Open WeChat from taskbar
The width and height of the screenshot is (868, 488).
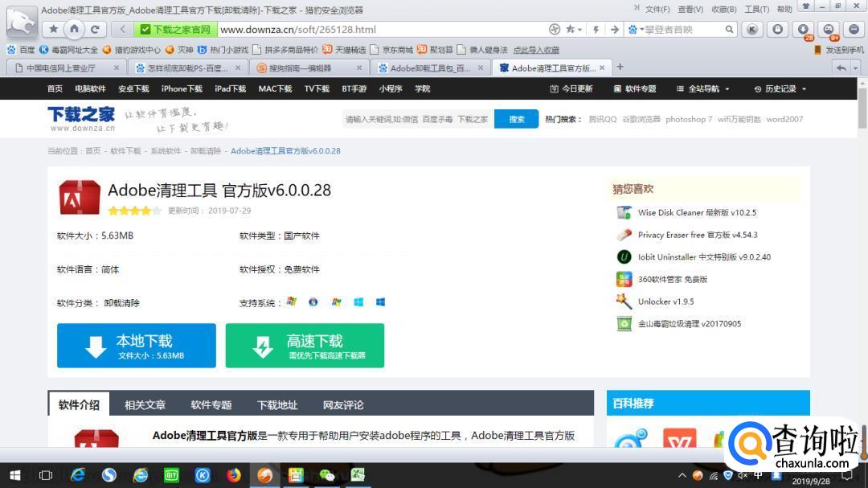pyautogui.click(x=327, y=475)
